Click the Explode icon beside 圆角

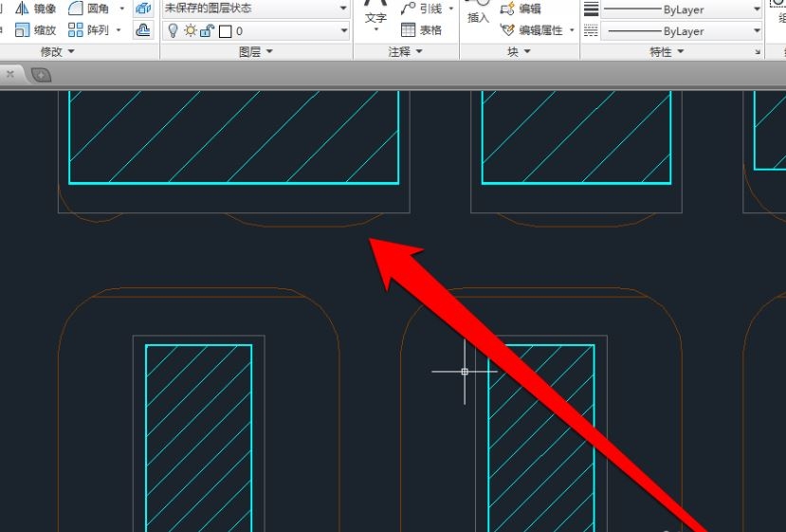pyautogui.click(x=143, y=9)
